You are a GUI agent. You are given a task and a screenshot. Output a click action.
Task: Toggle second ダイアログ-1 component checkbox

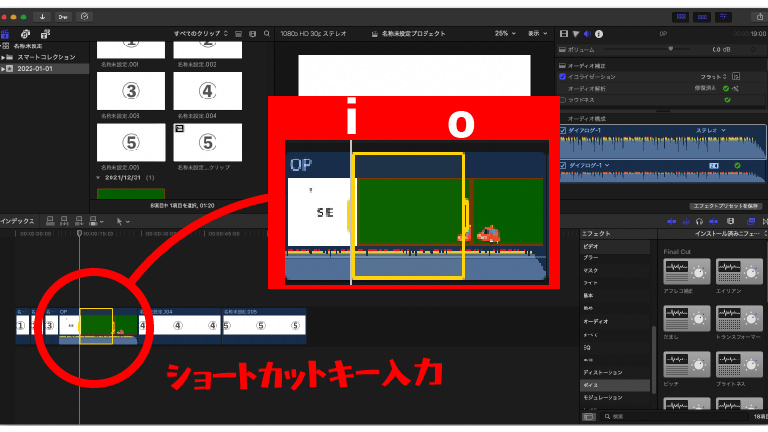click(563, 166)
